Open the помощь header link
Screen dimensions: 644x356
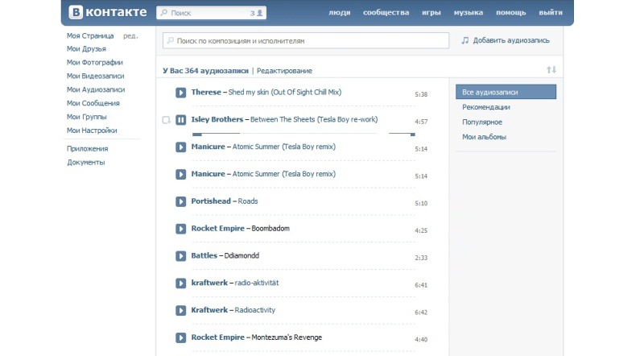pyautogui.click(x=511, y=12)
